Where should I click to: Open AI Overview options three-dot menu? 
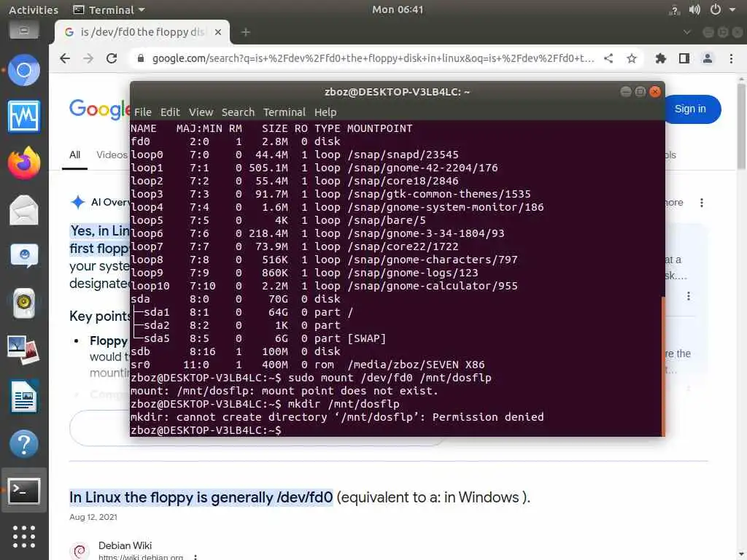pyautogui.click(x=702, y=203)
